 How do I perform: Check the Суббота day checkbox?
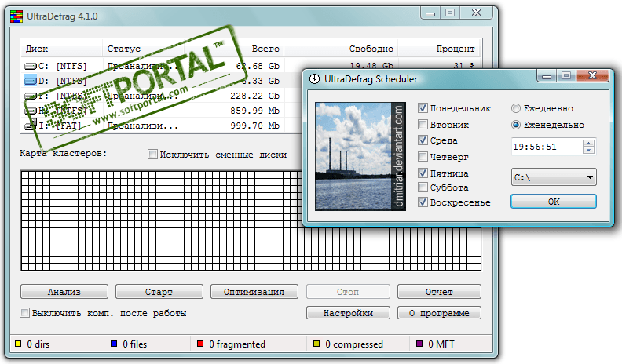[x=423, y=187]
